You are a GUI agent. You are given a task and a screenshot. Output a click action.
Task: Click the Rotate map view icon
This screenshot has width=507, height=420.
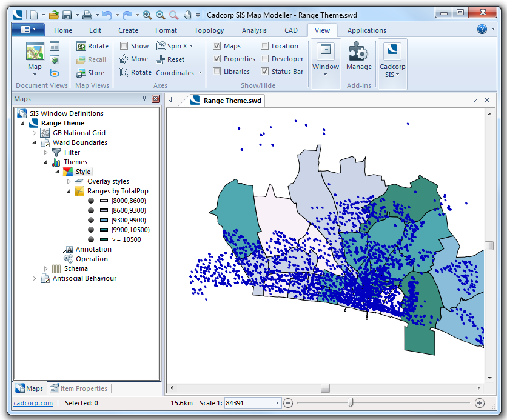pyautogui.click(x=81, y=46)
